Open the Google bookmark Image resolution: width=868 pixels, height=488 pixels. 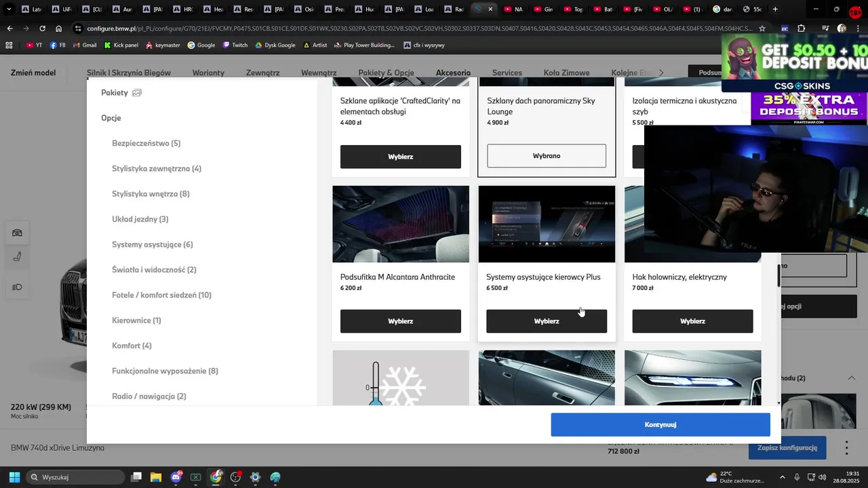pos(201,45)
